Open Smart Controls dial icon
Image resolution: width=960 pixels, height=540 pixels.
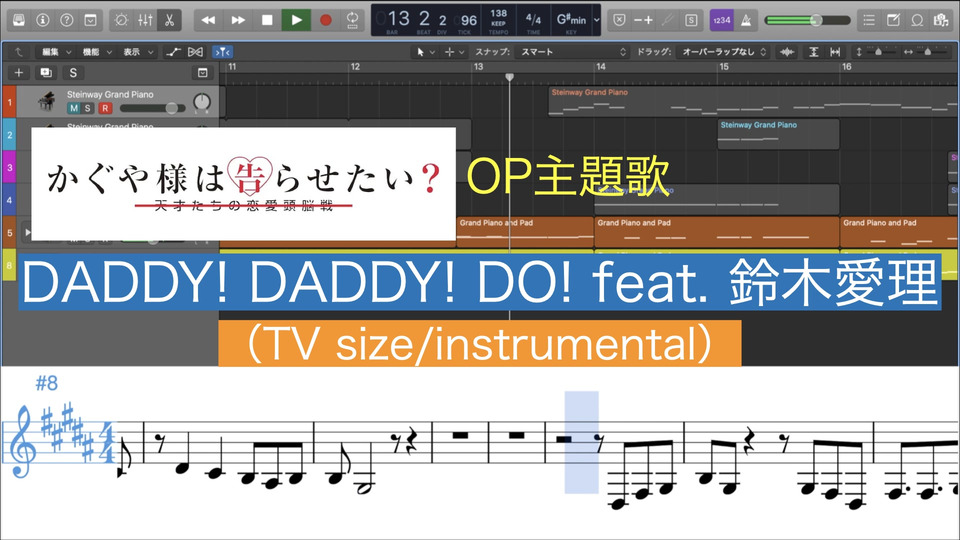(121, 20)
